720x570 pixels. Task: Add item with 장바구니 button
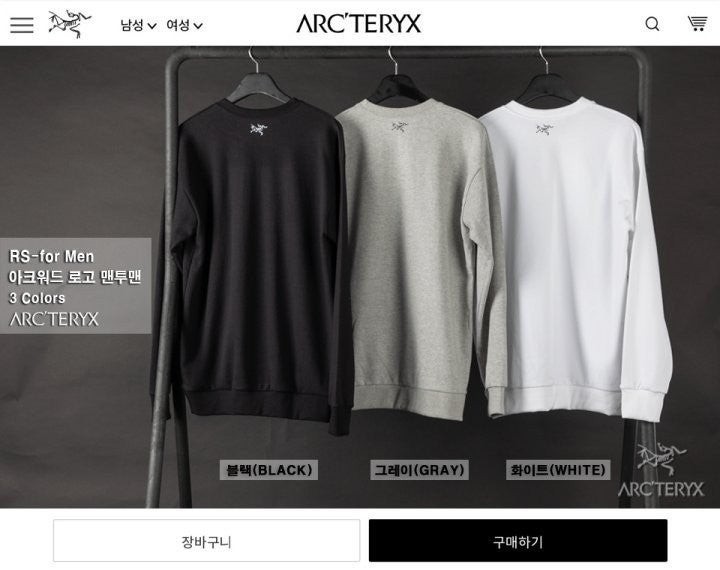point(206,541)
